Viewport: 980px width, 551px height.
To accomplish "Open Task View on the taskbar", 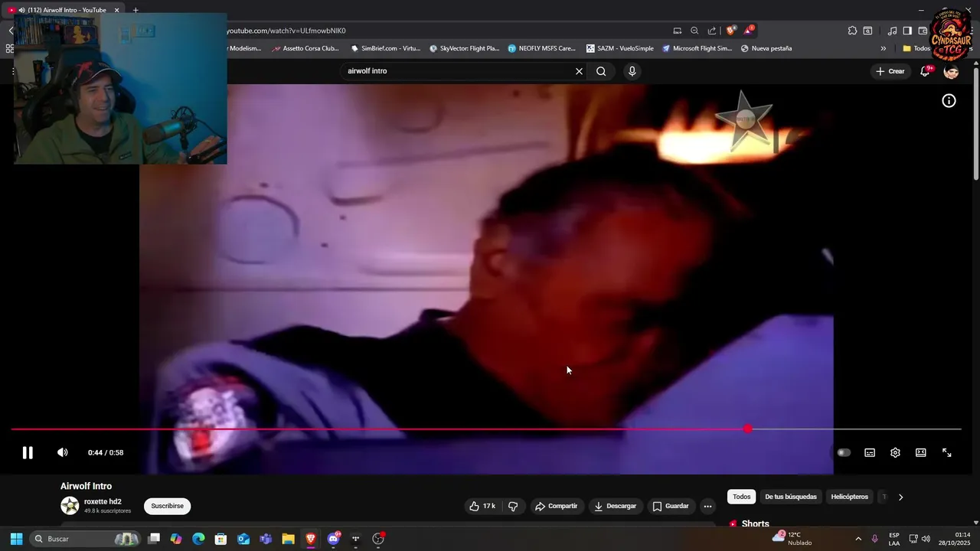I will click(x=154, y=539).
